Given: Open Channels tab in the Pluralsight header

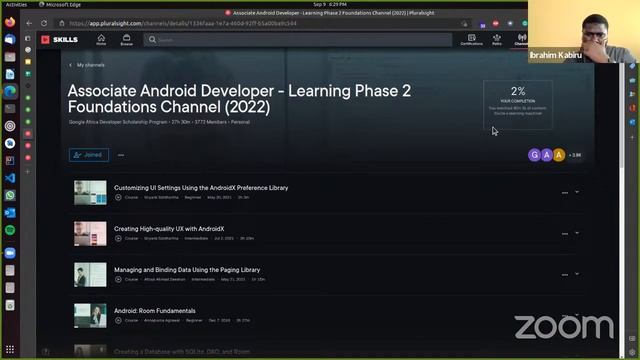Looking at the screenshot, I should (521, 40).
